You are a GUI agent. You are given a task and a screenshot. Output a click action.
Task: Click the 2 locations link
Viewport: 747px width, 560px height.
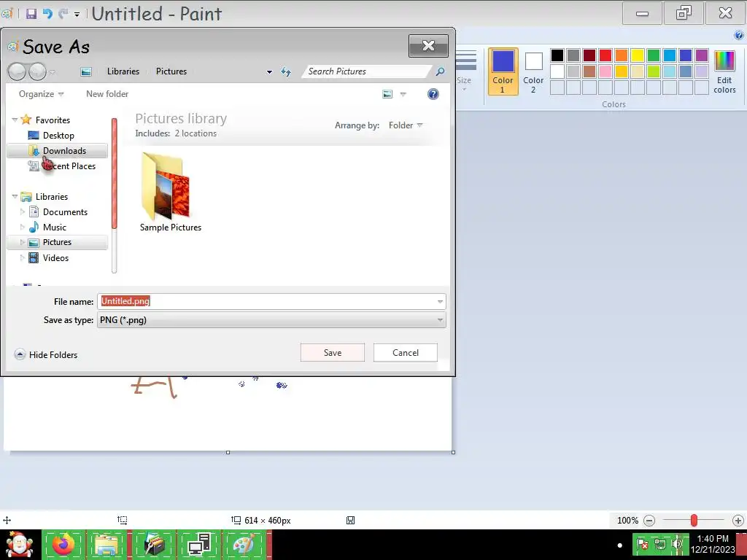pyautogui.click(x=196, y=133)
